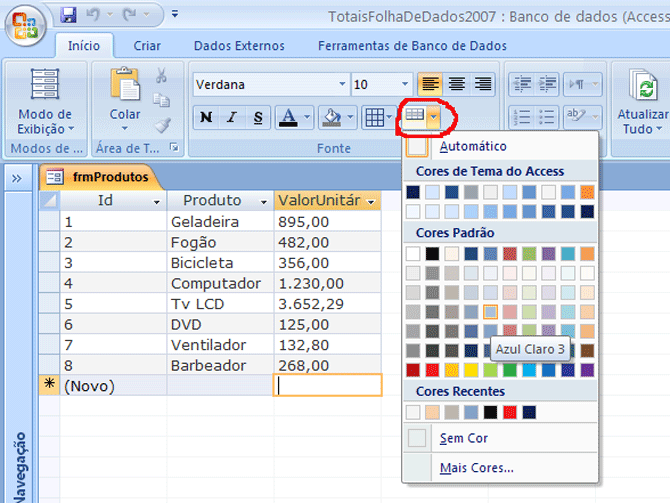
Task: Pick the yellow swatch in standard colors
Action: click(471, 370)
